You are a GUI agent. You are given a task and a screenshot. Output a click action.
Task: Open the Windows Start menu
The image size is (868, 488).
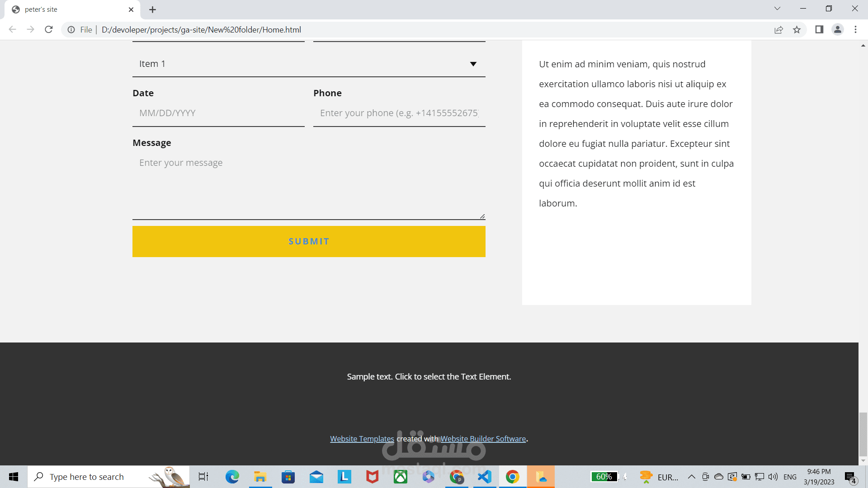[14, 477]
